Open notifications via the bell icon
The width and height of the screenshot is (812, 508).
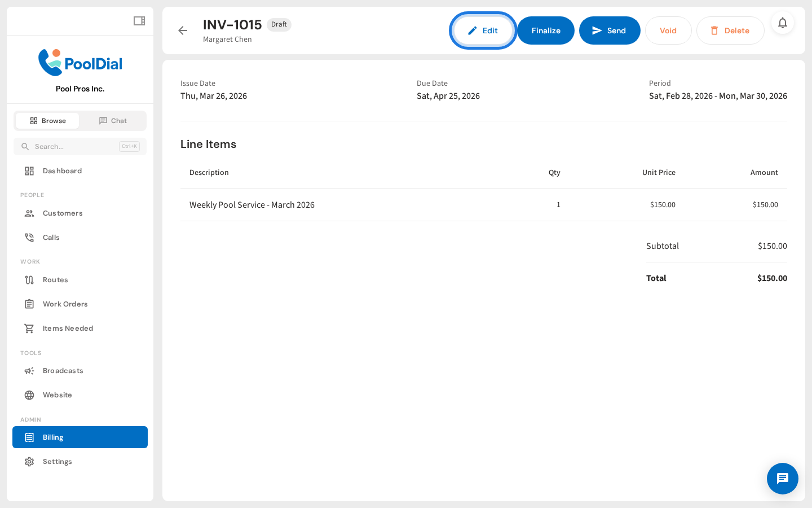click(783, 23)
